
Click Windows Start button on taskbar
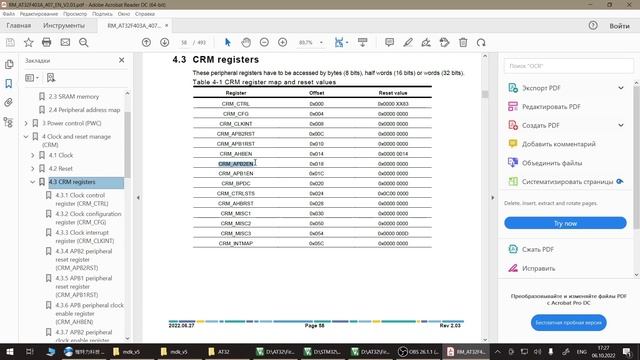click(x=9, y=351)
